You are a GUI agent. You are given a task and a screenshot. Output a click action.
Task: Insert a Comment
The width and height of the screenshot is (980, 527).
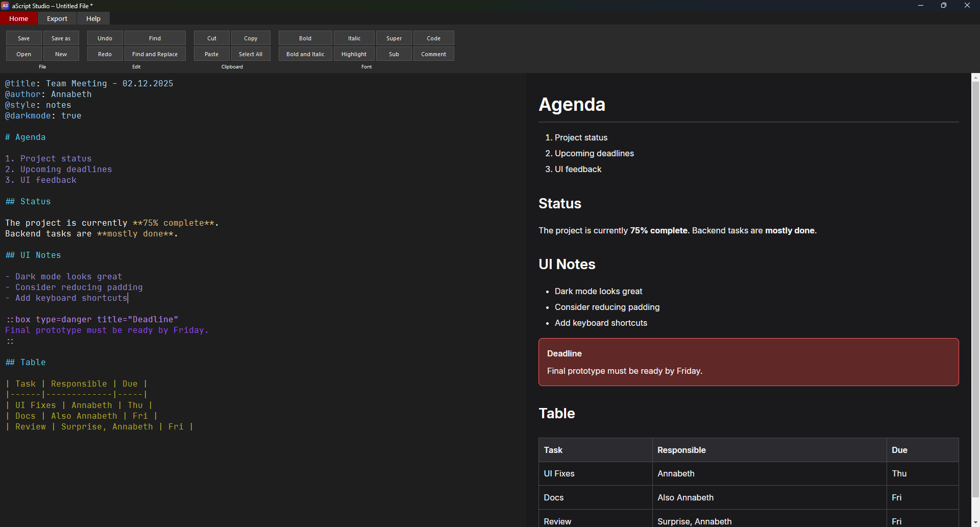(x=433, y=54)
